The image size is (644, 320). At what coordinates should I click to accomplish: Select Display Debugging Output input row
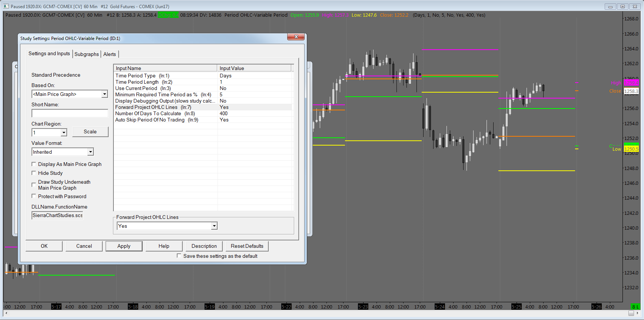[x=203, y=101]
